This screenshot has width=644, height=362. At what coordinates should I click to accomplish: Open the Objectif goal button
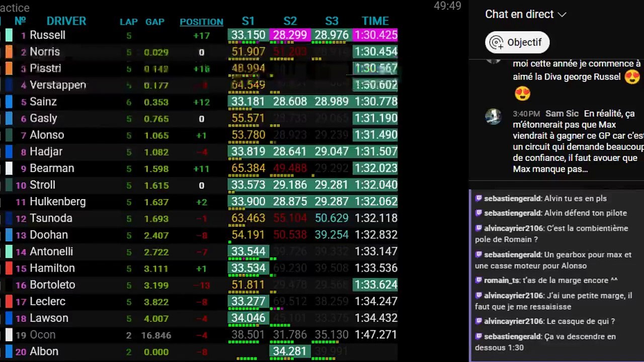[517, 42]
